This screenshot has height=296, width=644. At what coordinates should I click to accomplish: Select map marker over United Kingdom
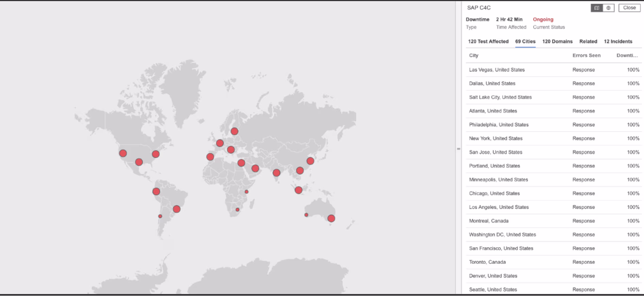(x=220, y=143)
